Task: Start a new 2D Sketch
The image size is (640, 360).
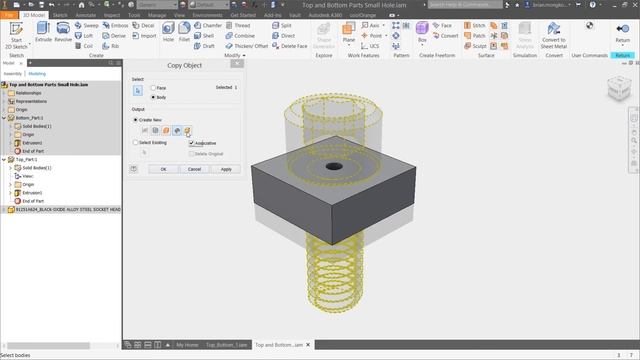Action: [x=16, y=35]
